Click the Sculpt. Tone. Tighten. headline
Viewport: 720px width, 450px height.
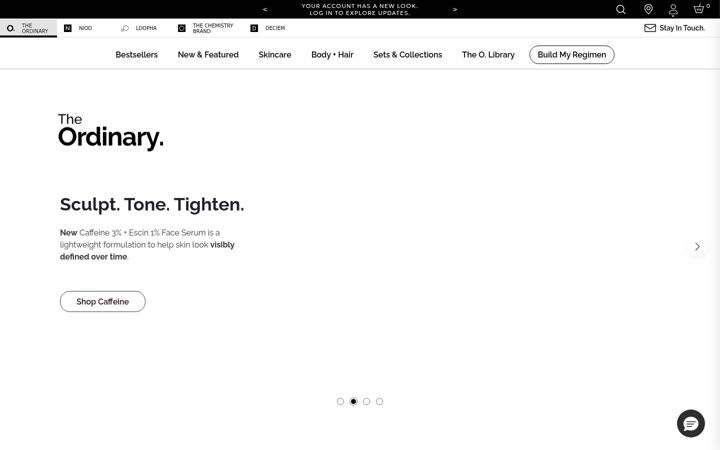(x=152, y=204)
